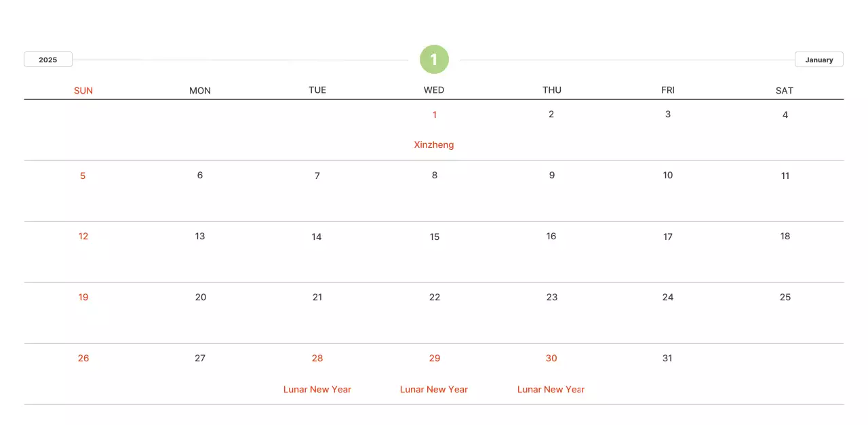
Task: Select January 23 on the calendar
Action: point(552,297)
